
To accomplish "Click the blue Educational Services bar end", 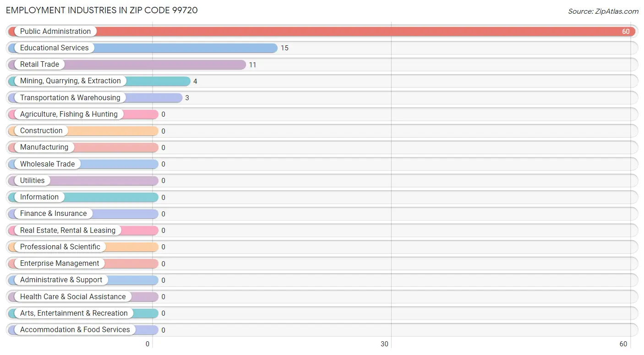I will pos(273,48).
